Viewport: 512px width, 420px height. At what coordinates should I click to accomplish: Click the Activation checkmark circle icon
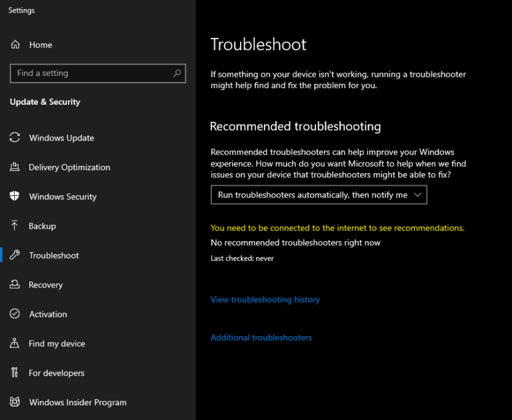coord(15,314)
